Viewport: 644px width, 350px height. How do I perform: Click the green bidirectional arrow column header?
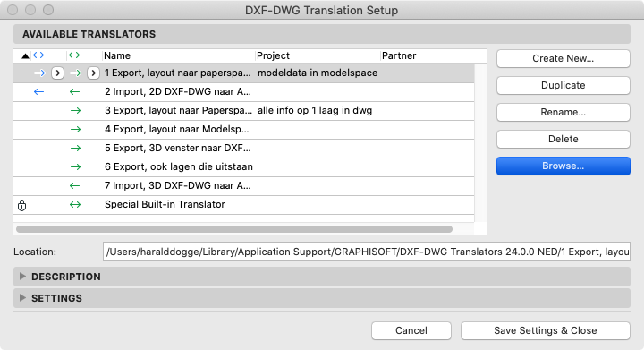74,55
